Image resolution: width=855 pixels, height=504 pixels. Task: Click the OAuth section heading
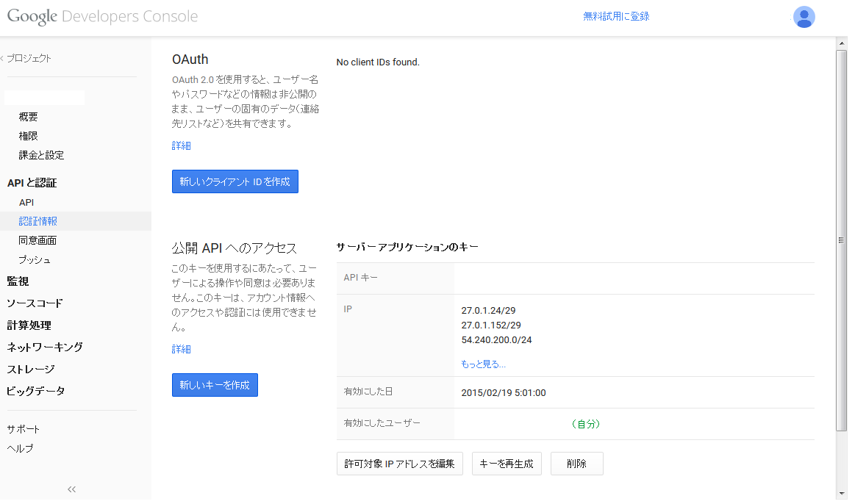pos(190,60)
